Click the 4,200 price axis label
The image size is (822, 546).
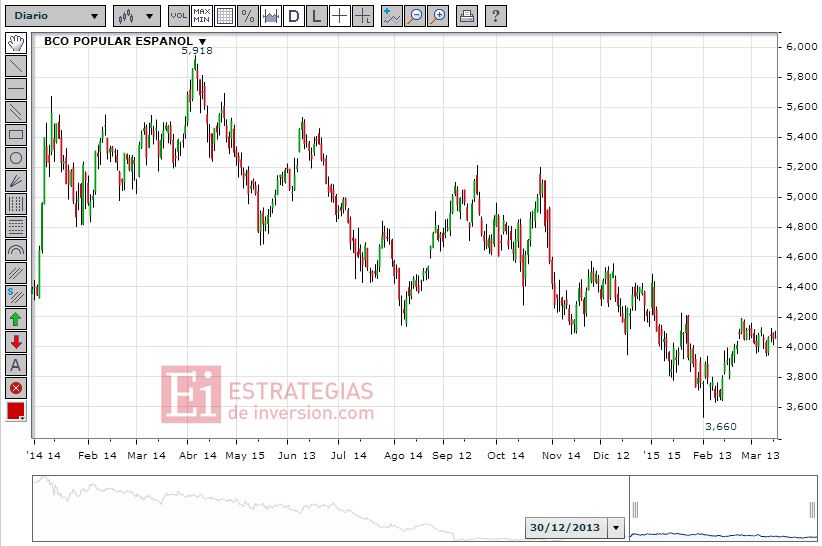[802, 316]
